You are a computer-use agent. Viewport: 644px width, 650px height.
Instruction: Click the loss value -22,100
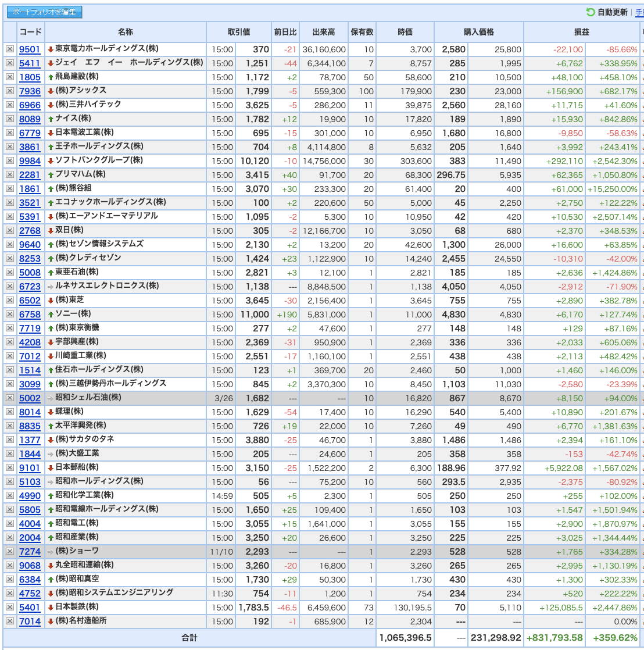pos(568,49)
